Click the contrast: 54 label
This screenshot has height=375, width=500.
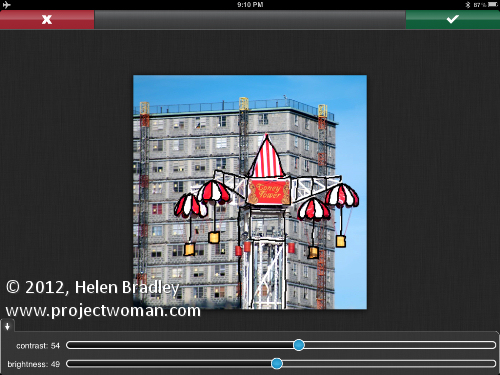click(x=38, y=346)
